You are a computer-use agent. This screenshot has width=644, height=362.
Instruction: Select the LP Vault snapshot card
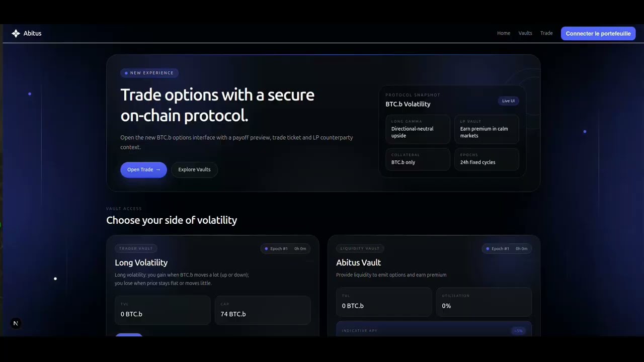coord(487,129)
